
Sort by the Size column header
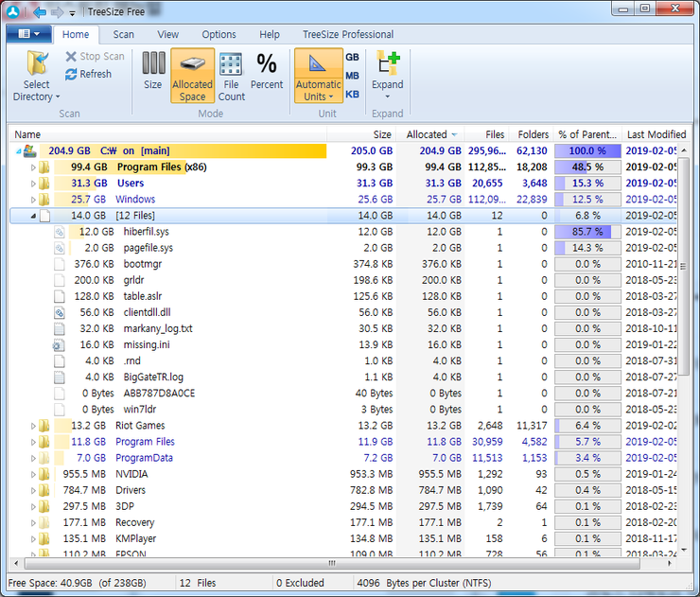coord(361,134)
